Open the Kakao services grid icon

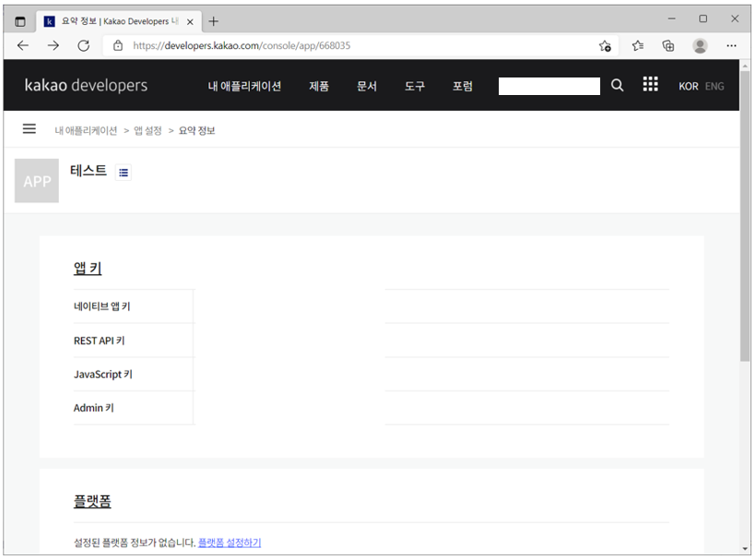click(x=650, y=84)
